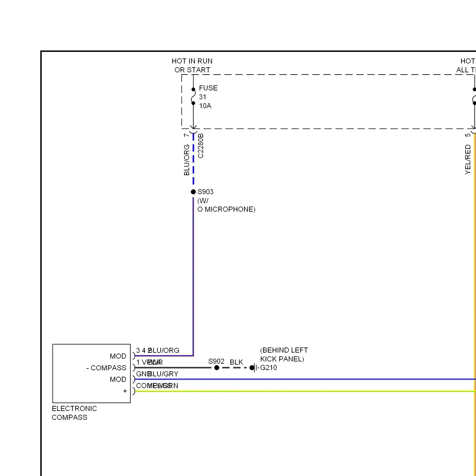
Task: Click the blue dashed wire segment below C2280B
Action: click(x=193, y=159)
